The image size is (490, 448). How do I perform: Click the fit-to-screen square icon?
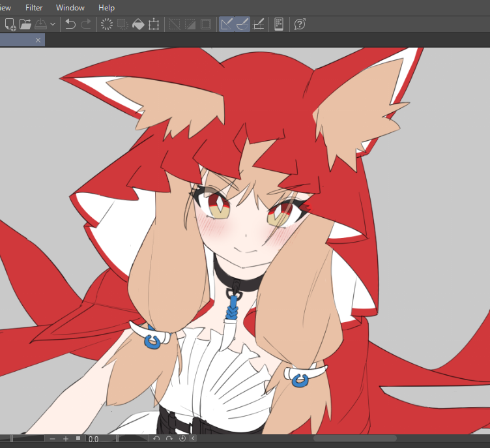(78, 439)
